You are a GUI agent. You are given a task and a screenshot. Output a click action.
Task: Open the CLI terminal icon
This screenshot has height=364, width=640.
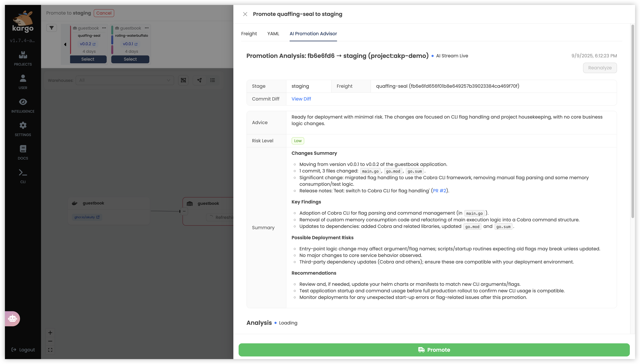pos(23,173)
